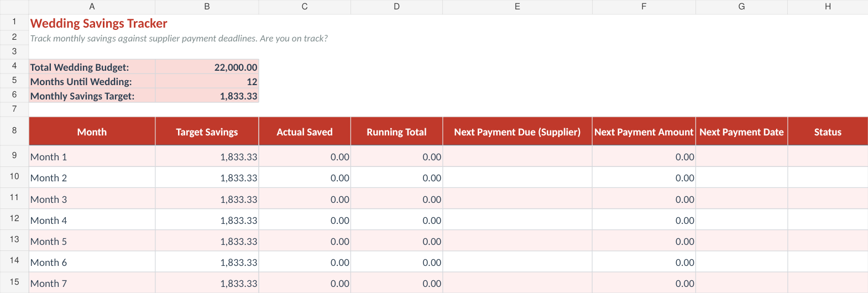Click the Wedding Savings Tracker title cell
Image resolution: width=868 pixels, height=293 pixels.
click(x=98, y=23)
